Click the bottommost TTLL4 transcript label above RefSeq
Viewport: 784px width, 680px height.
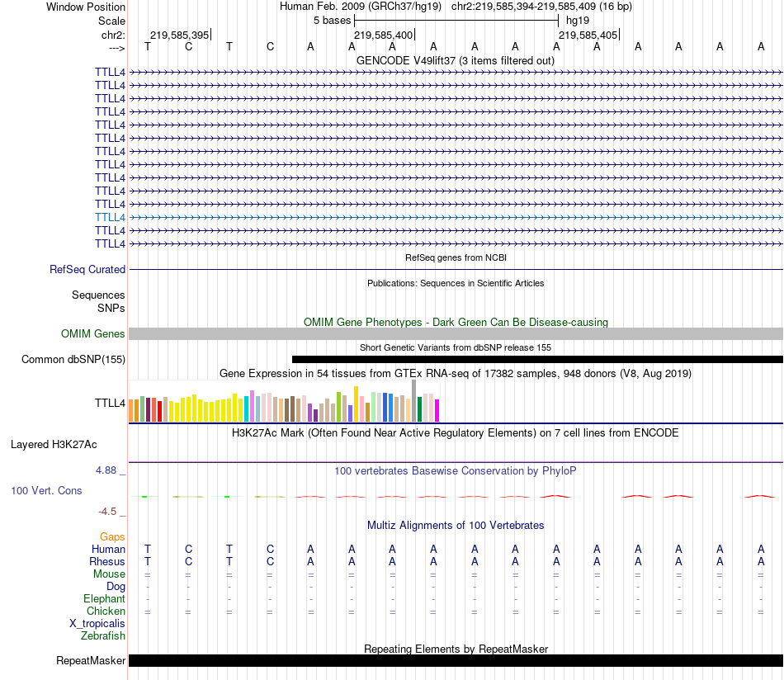point(110,244)
